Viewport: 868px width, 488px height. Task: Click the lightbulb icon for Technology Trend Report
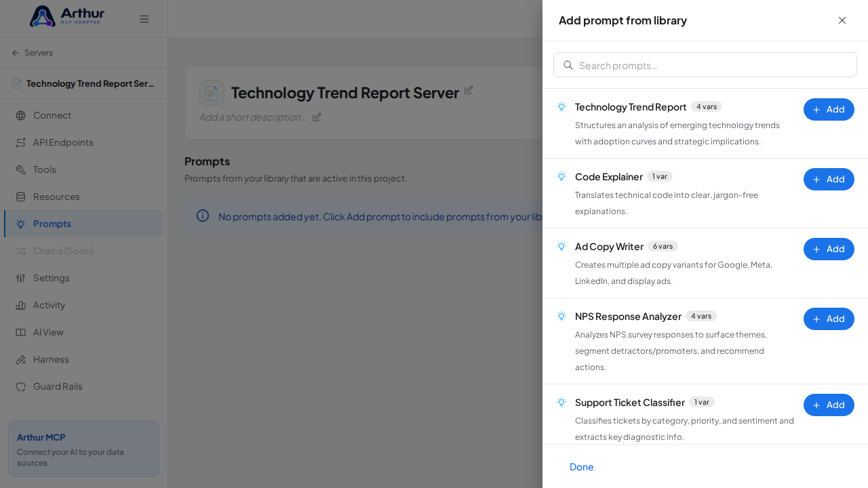(561, 107)
